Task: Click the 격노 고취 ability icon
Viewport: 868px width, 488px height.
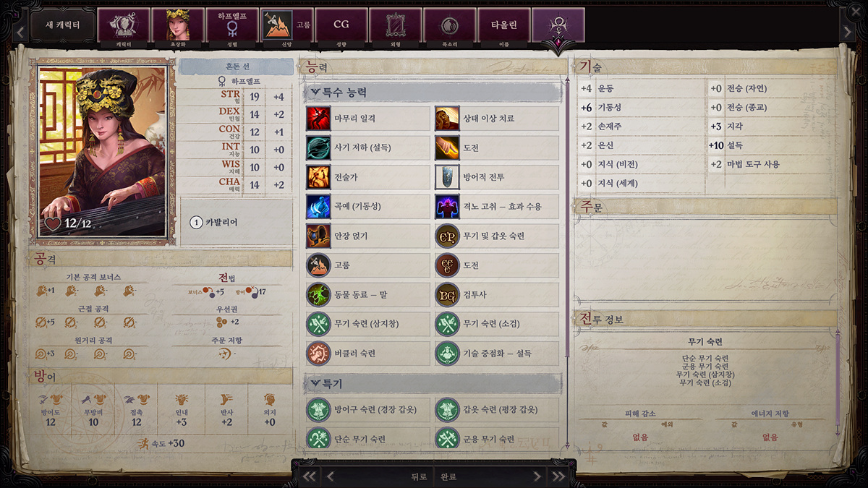Action: [x=447, y=207]
